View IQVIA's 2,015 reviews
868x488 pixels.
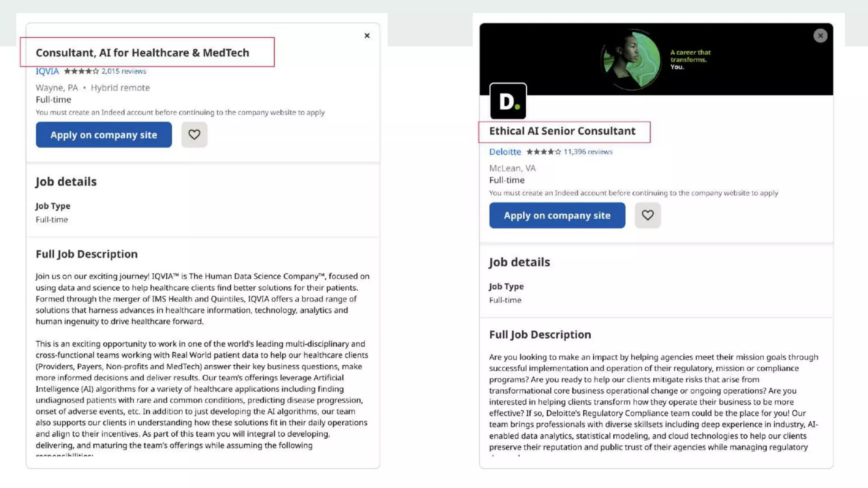(124, 71)
